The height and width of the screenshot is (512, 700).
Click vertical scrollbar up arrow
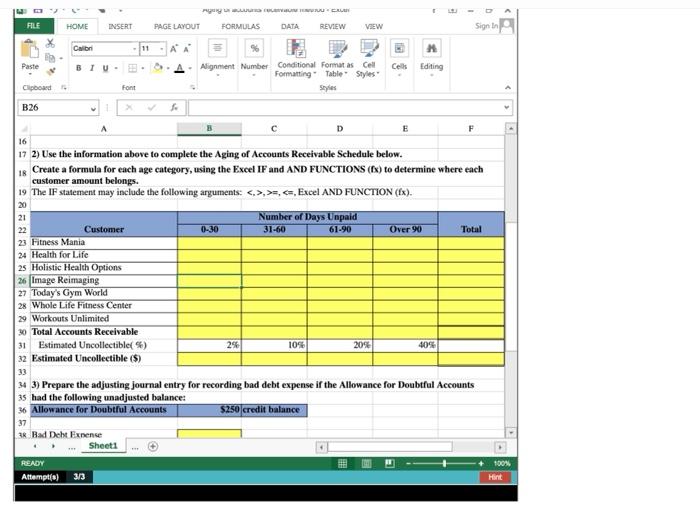[x=510, y=129]
